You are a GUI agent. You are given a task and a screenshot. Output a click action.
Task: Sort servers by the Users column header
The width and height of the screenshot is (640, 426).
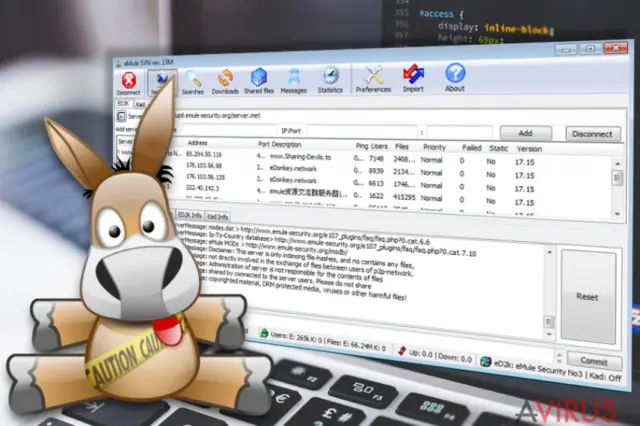tap(379, 146)
